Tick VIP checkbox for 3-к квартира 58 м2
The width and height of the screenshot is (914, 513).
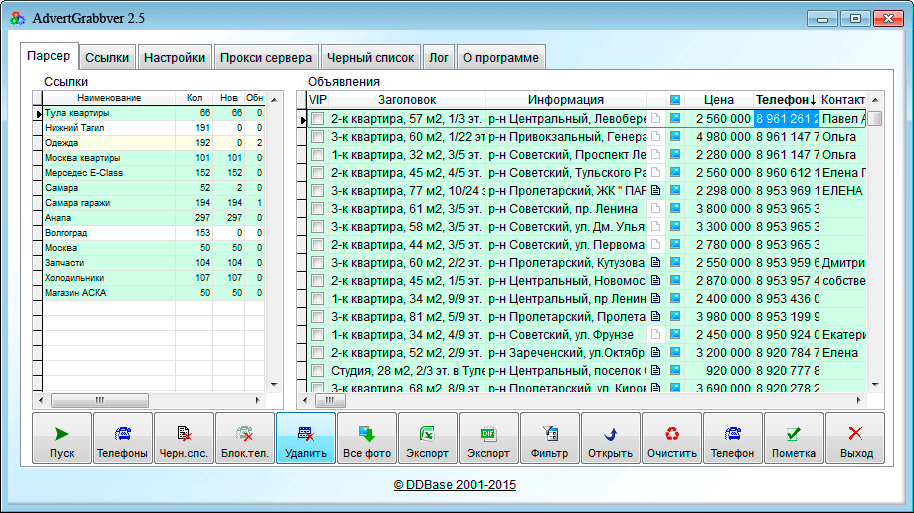tap(318, 227)
